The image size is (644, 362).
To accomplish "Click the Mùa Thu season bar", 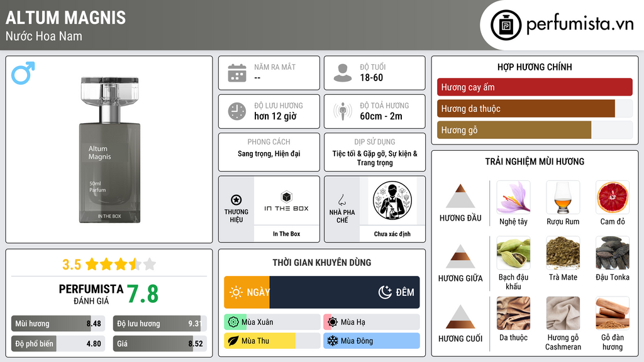I will [272, 341].
